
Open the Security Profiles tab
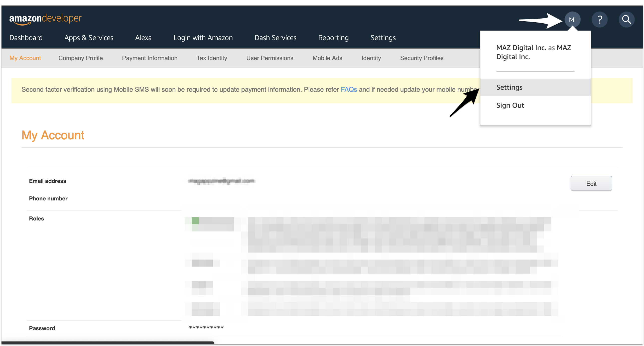422,58
